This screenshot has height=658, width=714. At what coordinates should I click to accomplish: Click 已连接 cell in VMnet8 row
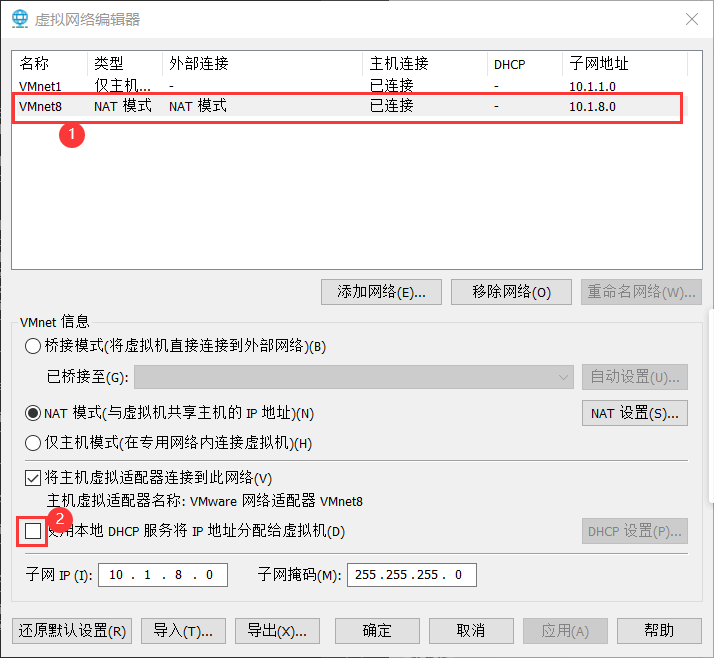point(392,106)
